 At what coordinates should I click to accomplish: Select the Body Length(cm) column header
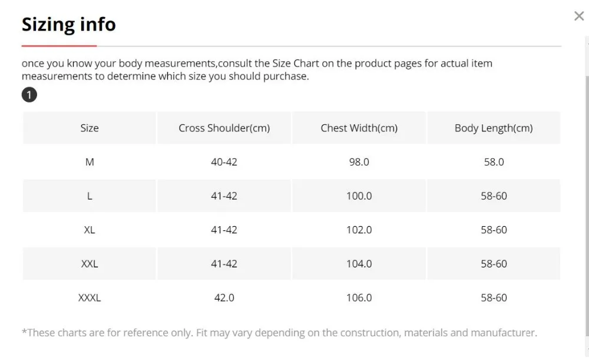494,128
